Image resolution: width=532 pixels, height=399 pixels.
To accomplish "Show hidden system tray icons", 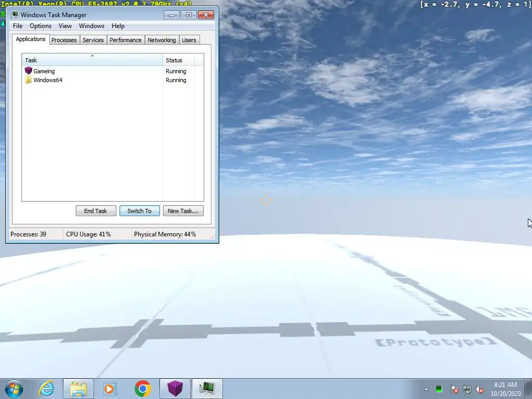I will click(x=426, y=389).
